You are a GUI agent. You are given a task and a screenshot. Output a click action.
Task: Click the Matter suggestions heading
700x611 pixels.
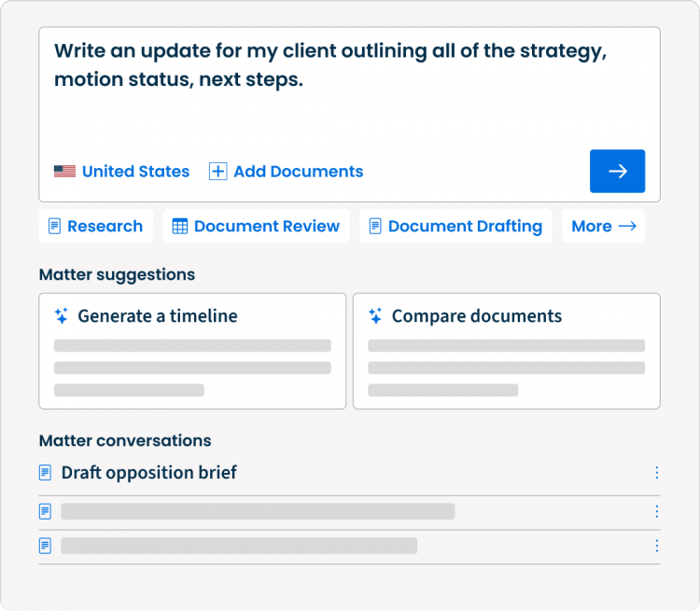click(x=117, y=274)
